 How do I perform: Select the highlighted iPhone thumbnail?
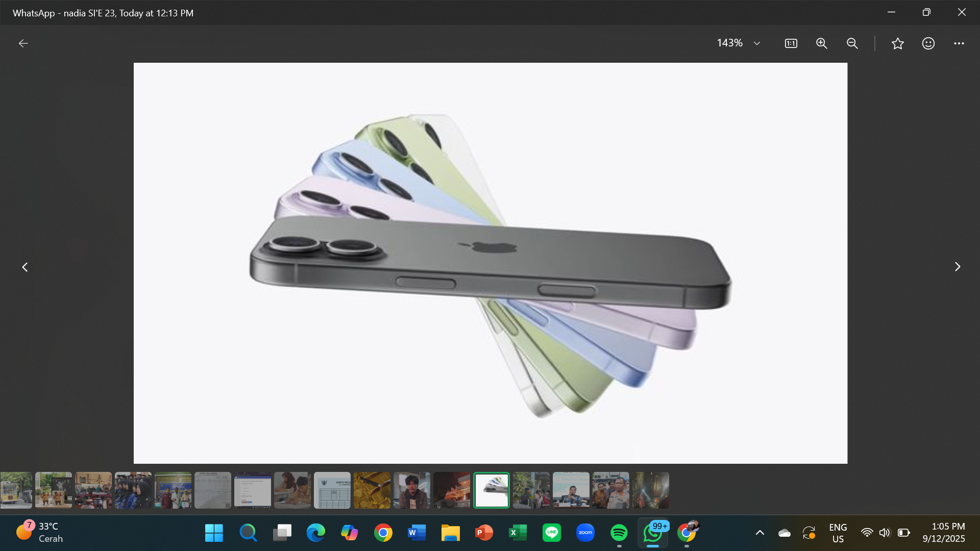(492, 490)
